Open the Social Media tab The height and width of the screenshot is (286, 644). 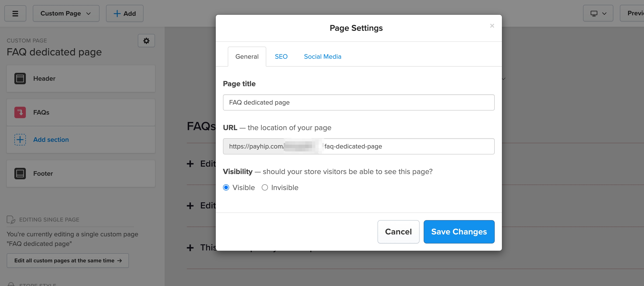pyautogui.click(x=322, y=57)
